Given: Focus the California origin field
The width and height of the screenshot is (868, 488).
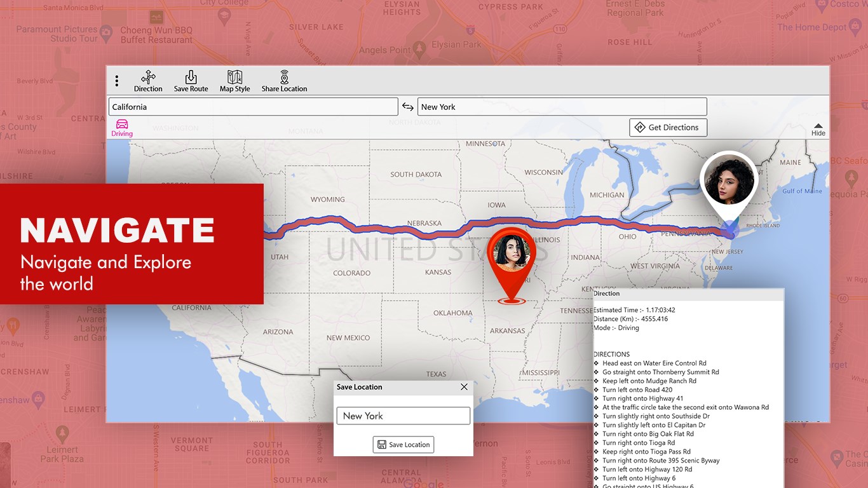Looking at the screenshot, I should 254,107.
